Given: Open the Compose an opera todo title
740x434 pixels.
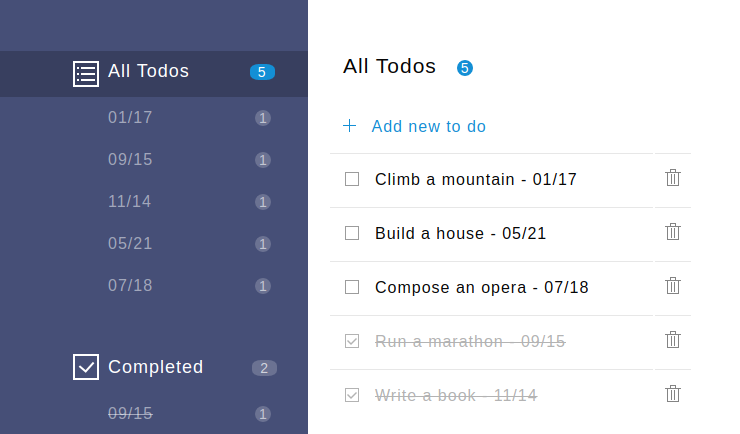Looking at the screenshot, I should (x=481, y=288).
